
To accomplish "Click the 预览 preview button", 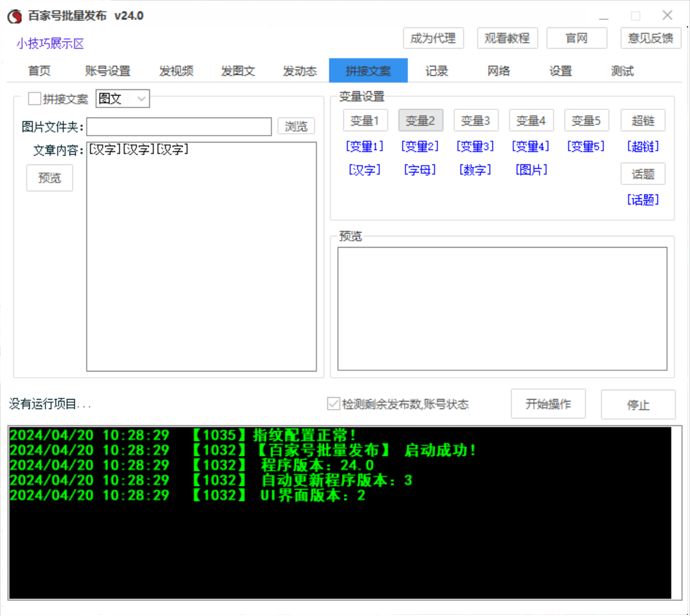I will (x=50, y=178).
